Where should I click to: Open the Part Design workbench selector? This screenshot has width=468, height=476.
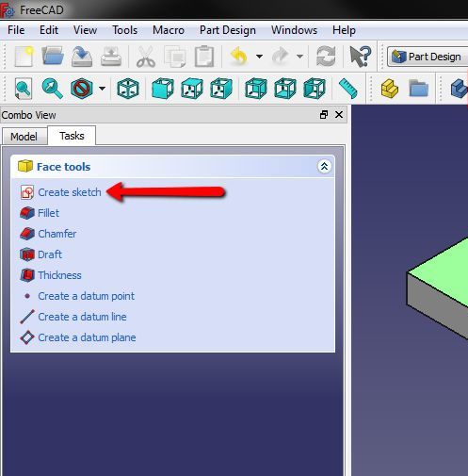click(x=428, y=57)
